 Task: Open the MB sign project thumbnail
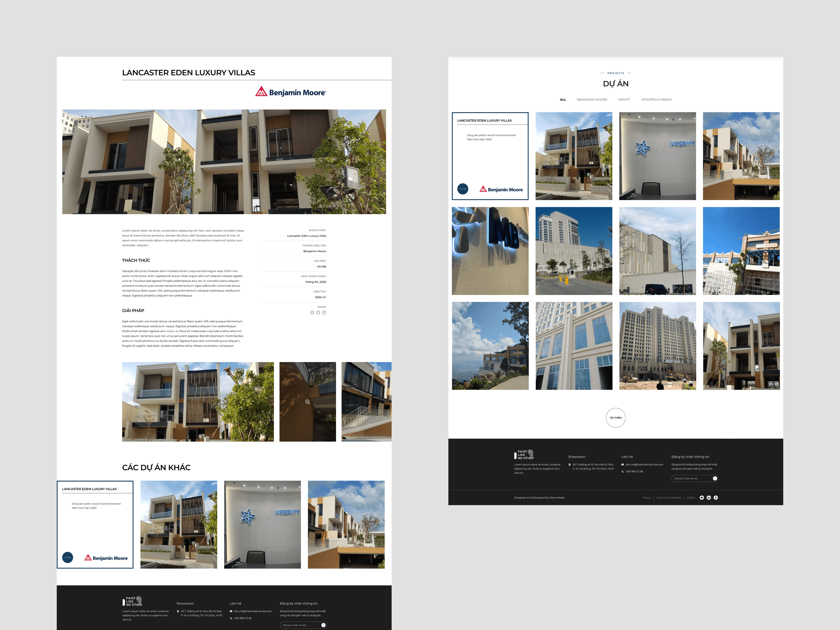(490, 251)
